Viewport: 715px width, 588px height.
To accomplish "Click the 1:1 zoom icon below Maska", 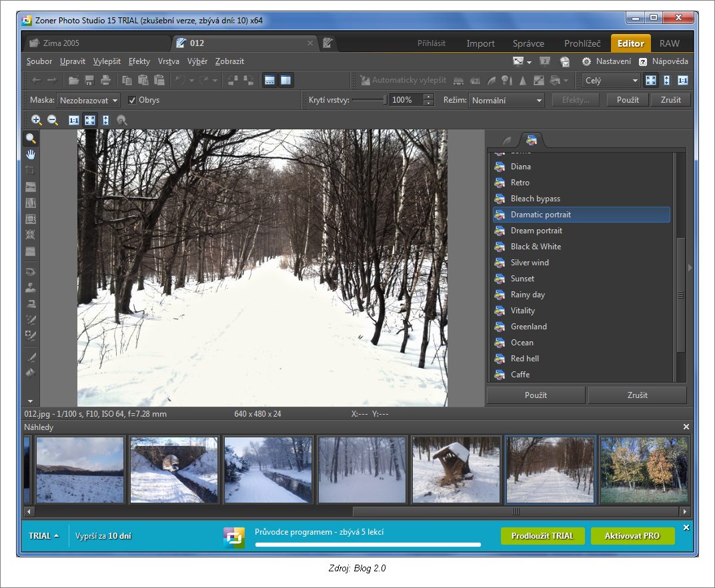I will click(x=74, y=120).
